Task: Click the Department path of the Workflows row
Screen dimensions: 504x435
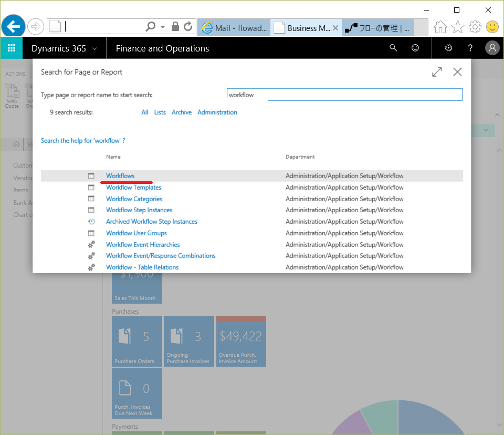Action: pyautogui.click(x=344, y=175)
